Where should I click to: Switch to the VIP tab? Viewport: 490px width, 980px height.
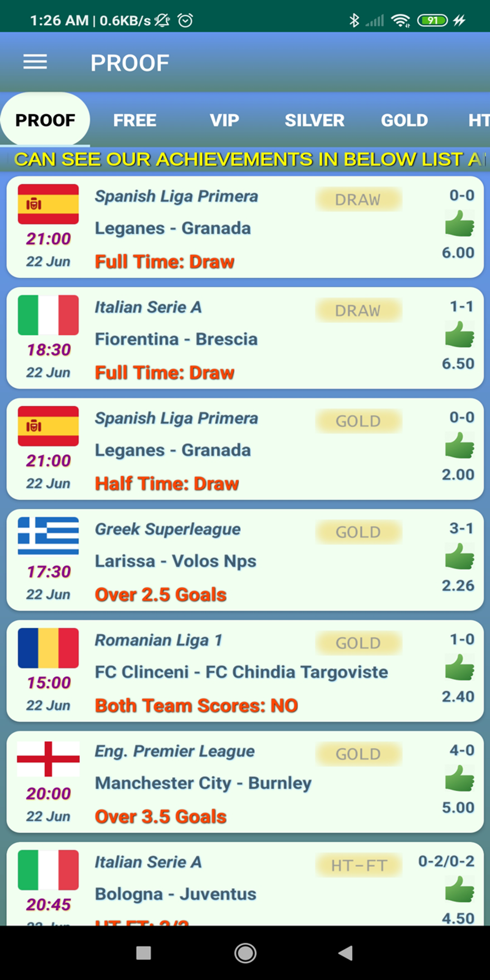(224, 120)
